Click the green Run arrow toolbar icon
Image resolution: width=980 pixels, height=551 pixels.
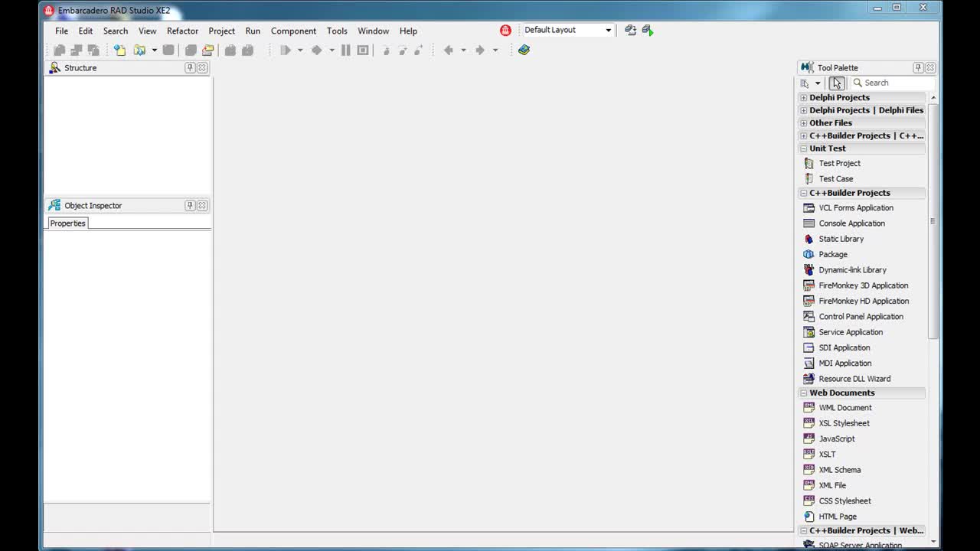click(286, 50)
